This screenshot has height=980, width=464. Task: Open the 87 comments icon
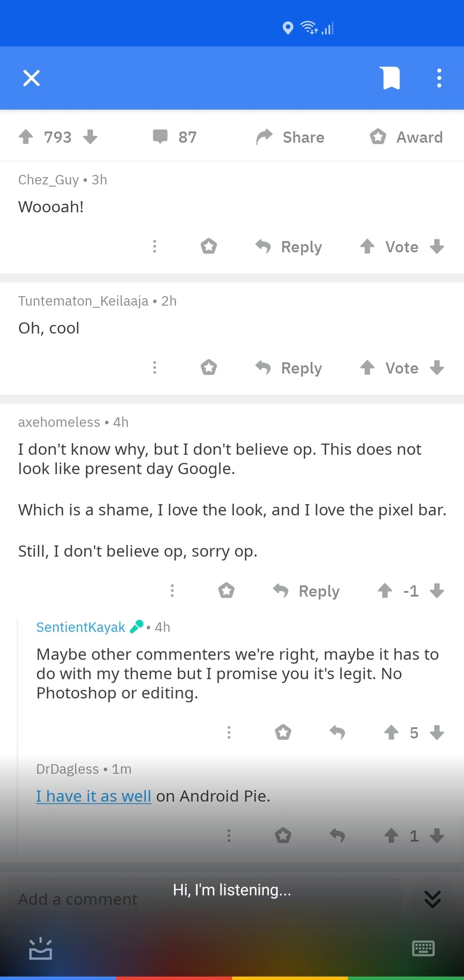click(160, 137)
